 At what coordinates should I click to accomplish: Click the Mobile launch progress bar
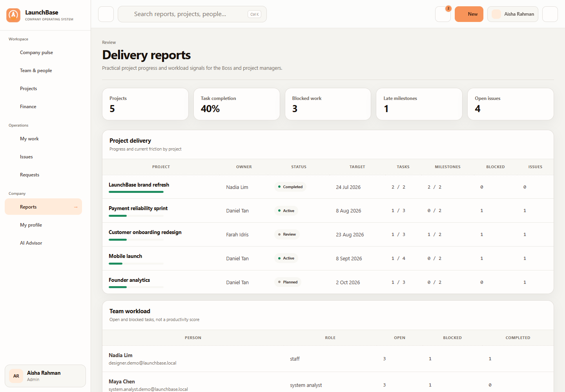136,263
